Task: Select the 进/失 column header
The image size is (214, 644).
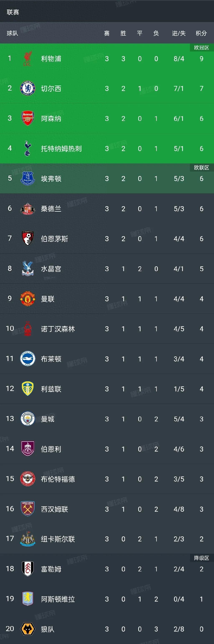Action: tap(179, 33)
